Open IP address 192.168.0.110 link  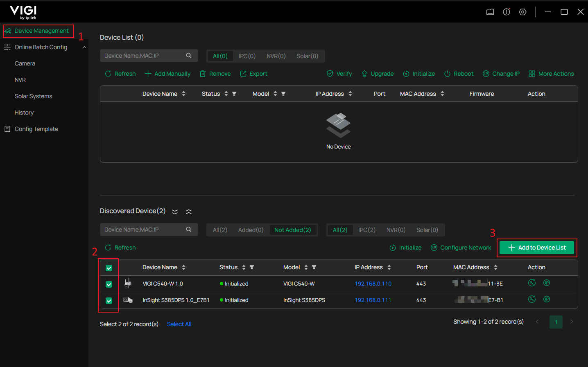coord(373,284)
